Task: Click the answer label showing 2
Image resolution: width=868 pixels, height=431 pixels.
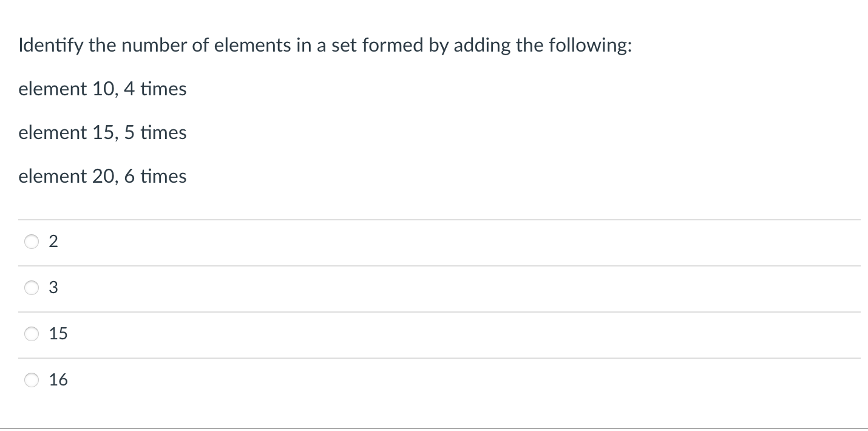Action: click(53, 242)
